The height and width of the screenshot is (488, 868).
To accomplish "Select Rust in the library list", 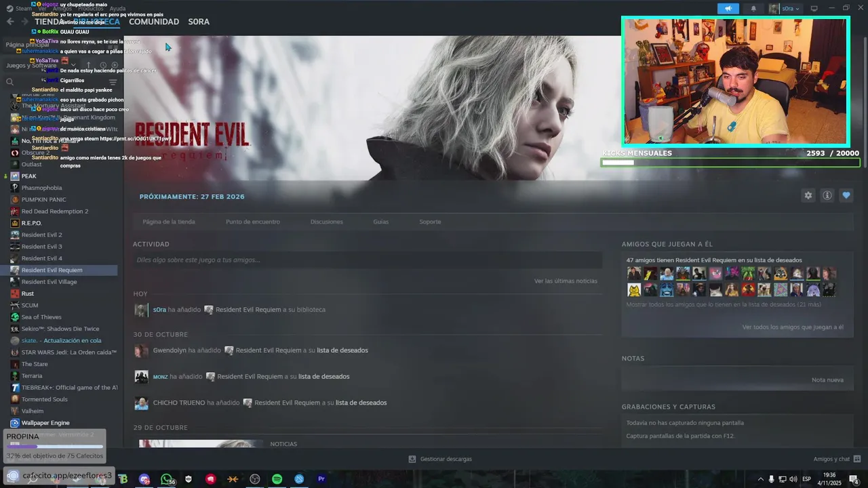I will tap(27, 293).
